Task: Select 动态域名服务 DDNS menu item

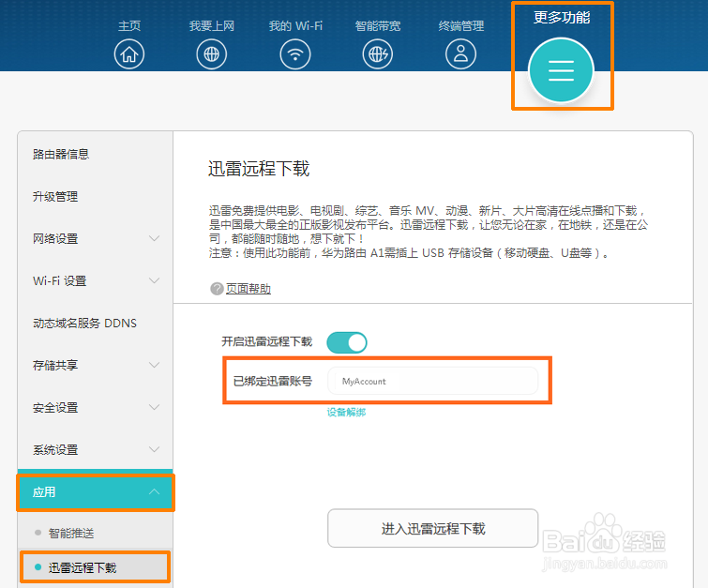Action: point(84,324)
